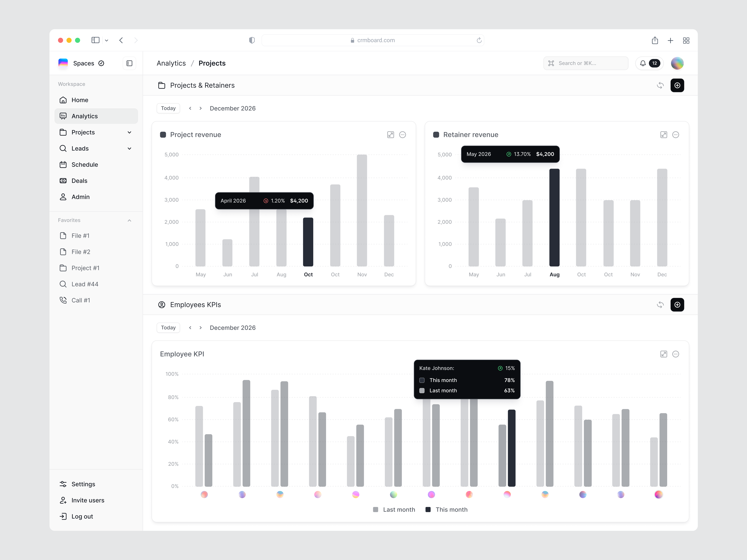Open the Analytics section in the sidebar
747x560 pixels.
[84, 116]
